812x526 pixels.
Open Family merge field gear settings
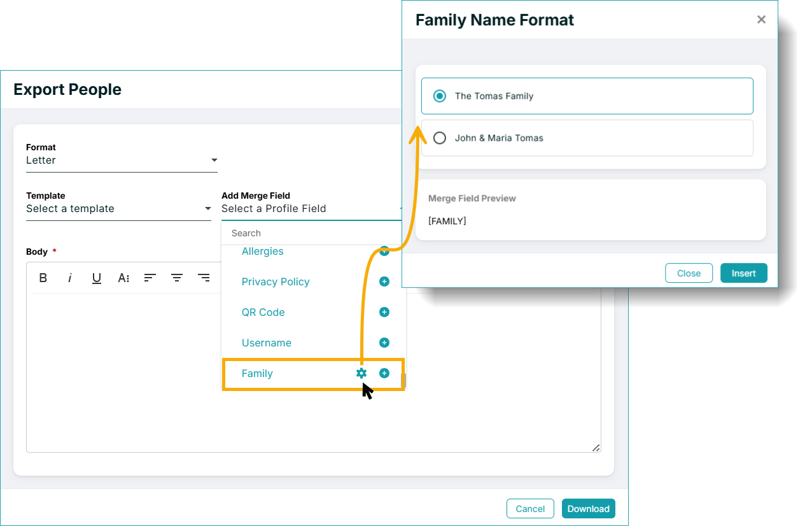click(x=361, y=373)
